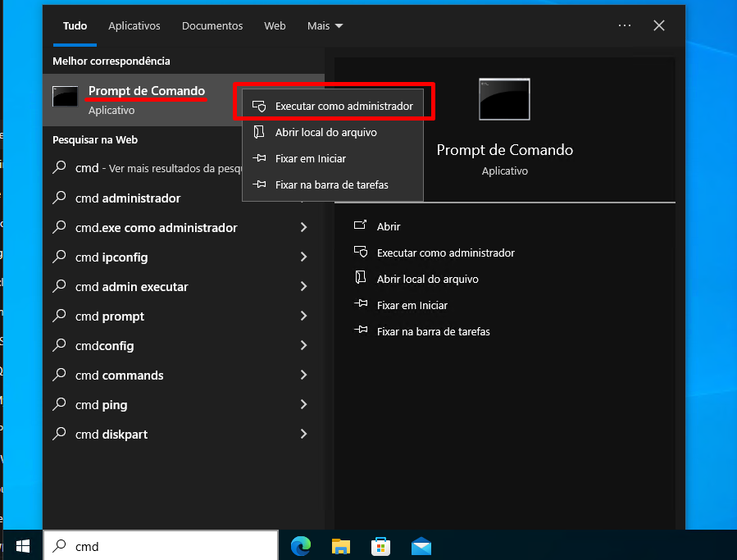Expand the cmd.exe como administrador chevron
Screen dimensions: 737x560
pyautogui.click(x=303, y=228)
